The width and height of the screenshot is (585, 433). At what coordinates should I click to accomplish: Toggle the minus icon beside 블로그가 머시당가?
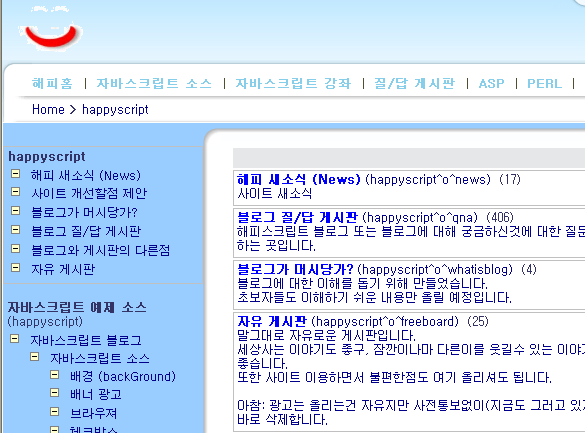[x=15, y=211]
